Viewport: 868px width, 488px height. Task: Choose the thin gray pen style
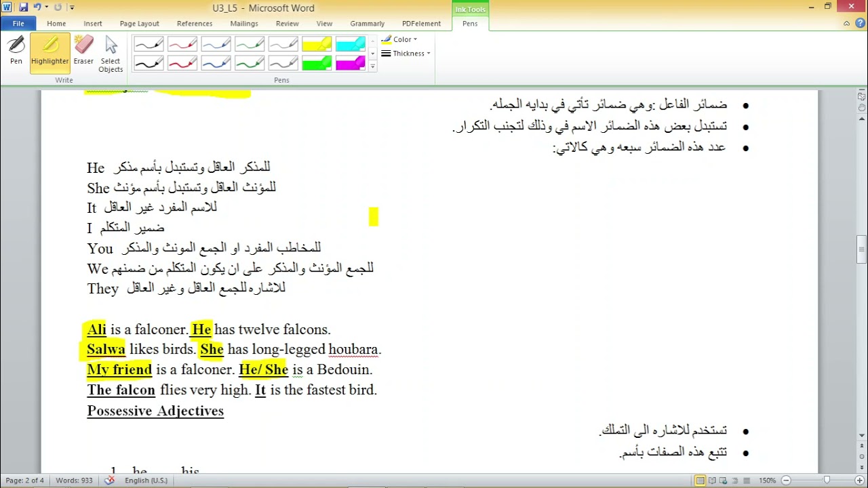point(283,45)
